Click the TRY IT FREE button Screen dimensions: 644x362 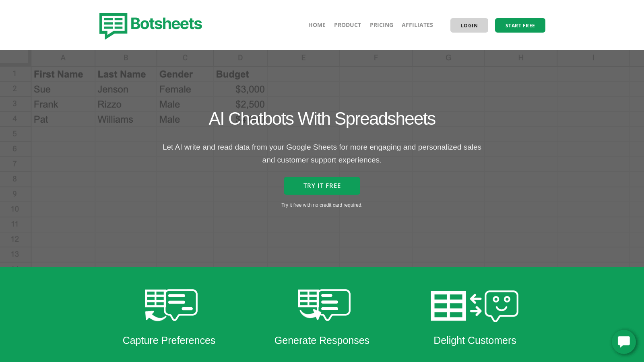click(322, 186)
